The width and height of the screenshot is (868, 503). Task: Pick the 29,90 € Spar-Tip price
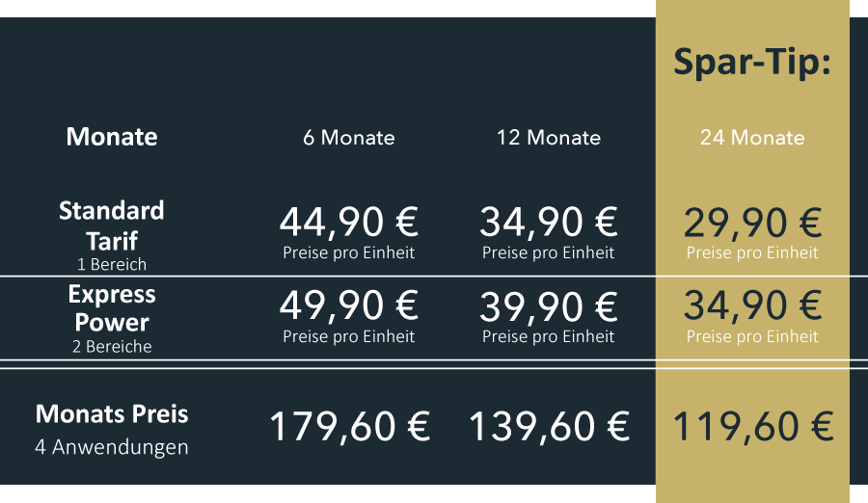pyautogui.click(x=752, y=223)
